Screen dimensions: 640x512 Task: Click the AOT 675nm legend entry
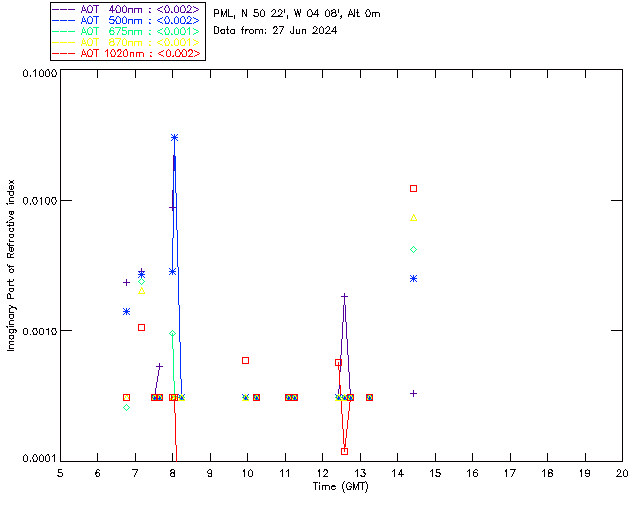tap(126, 31)
